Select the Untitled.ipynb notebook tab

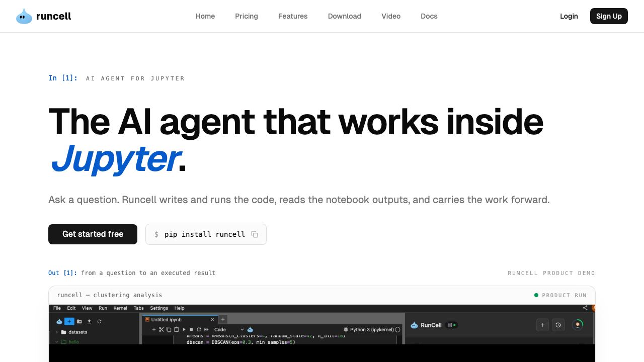[180, 319]
